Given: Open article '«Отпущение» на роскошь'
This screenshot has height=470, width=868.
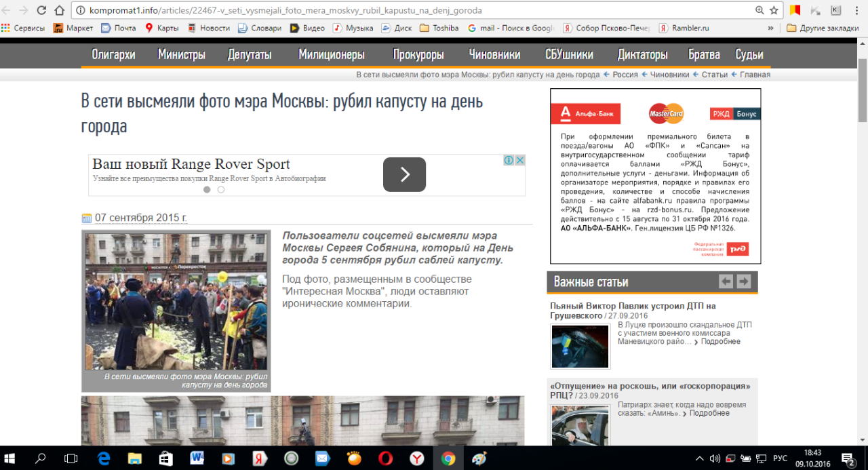Looking at the screenshot, I should coord(650,391).
